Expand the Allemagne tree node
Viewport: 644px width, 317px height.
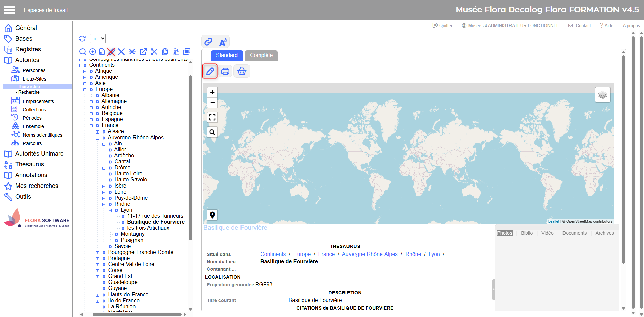point(91,102)
